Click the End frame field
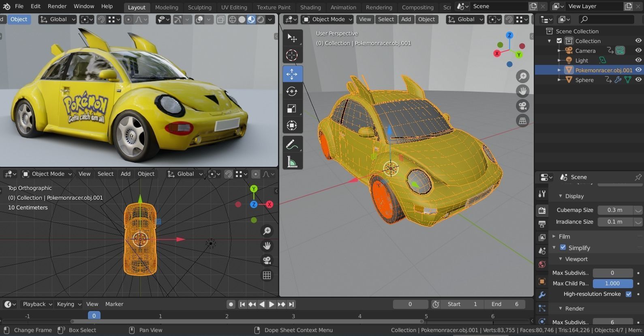 click(x=505, y=304)
